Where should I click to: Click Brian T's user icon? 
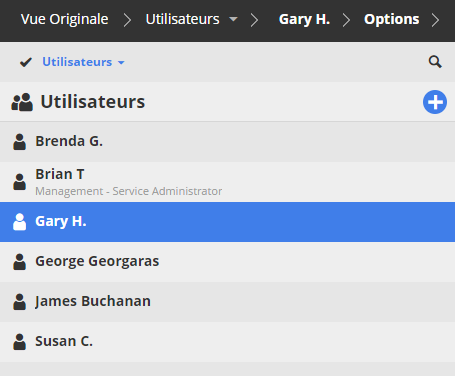pyautogui.click(x=19, y=182)
